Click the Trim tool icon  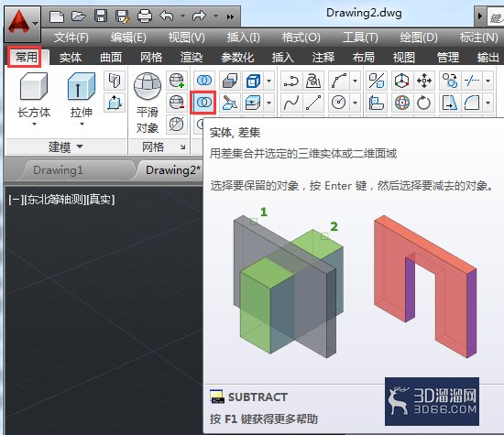pos(472,81)
